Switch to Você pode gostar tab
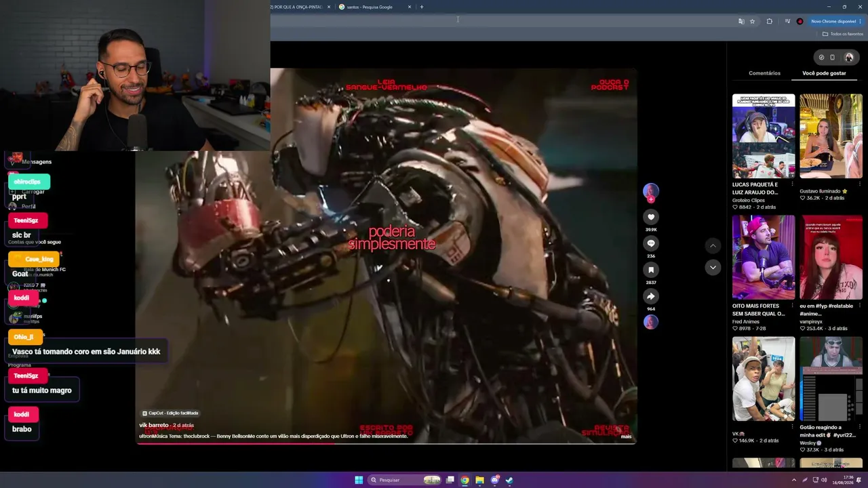 (x=824, y=73)
